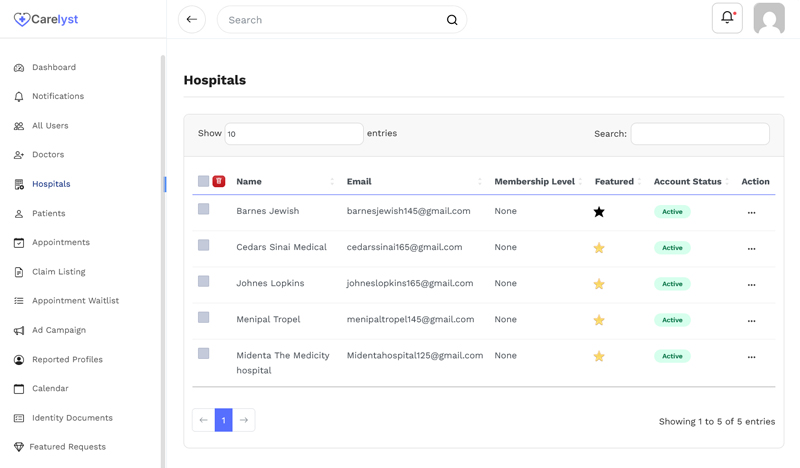This screenshot has height=468, width=800.
Task: Open action menu for Barnes Jewish
Action: 752,212
